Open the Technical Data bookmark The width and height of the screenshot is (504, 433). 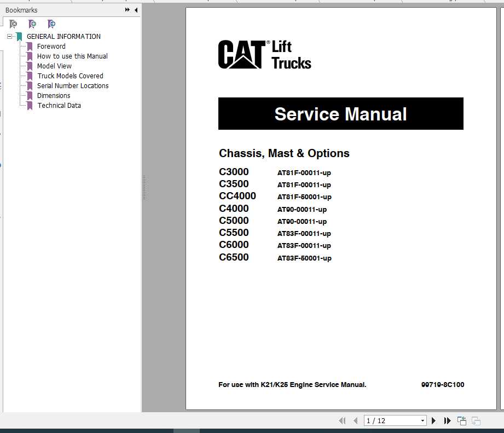(59, 106)
